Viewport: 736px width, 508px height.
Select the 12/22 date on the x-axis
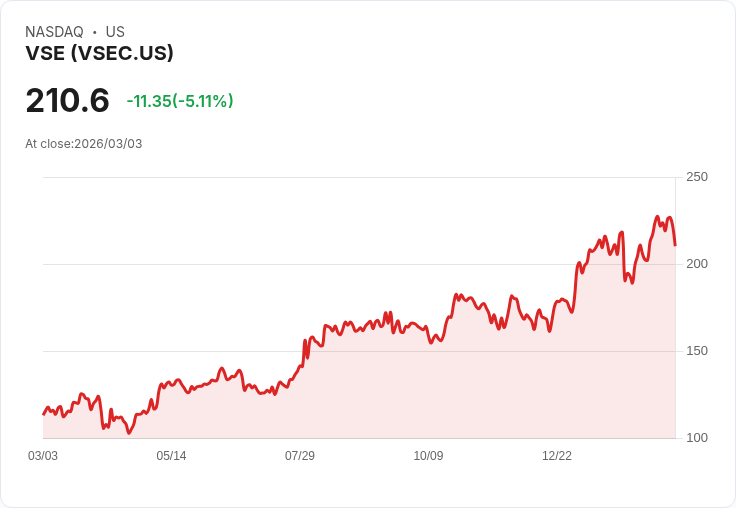coord(557,456)
